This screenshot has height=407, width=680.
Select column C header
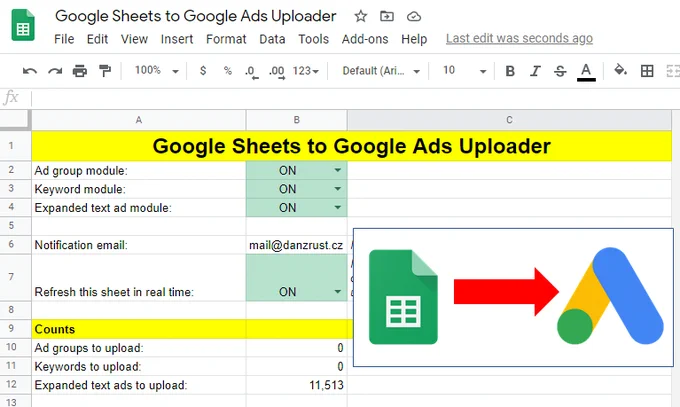coord(510,120)
